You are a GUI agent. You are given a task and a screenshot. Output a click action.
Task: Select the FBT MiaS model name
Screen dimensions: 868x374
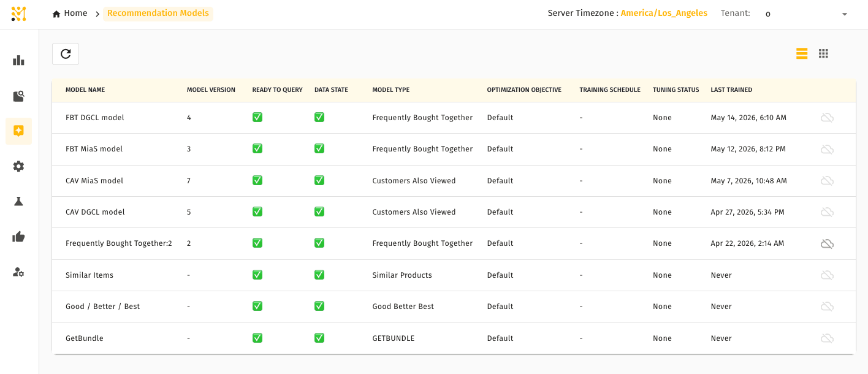(94, 149)
